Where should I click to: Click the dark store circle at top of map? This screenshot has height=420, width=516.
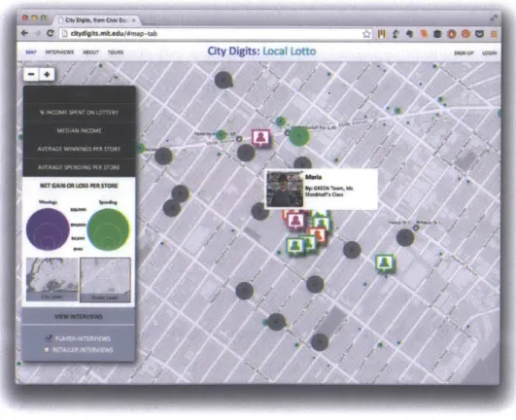coord(224,80)
